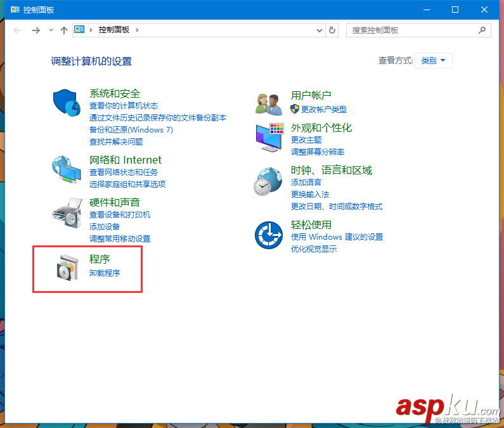Click the 查找并解决问题 link
The image size is (504, 428).
click(116, 142)
